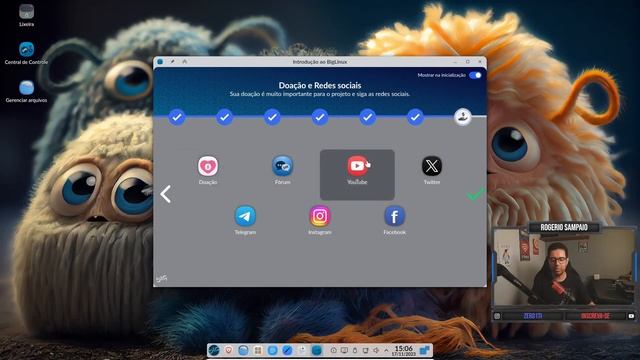The width and height of the screenshot is (640, 360).
Task: Jump to the fourth checked step circle
Action: click(x=320, y=117)
